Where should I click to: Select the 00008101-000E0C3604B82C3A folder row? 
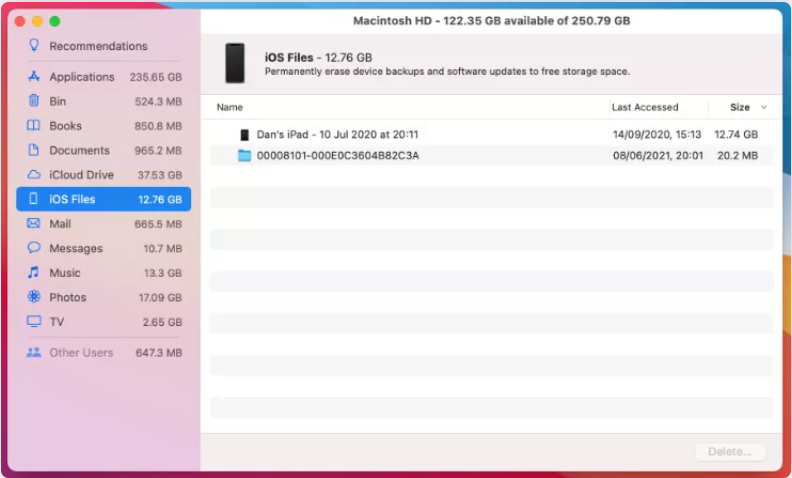point(491,155)
